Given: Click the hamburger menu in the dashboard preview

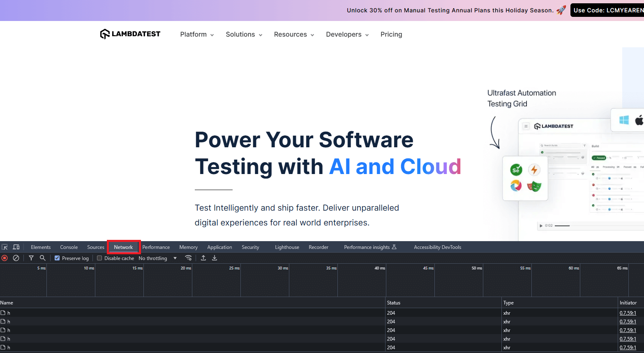Looking at the screenshot, I should [526, 126].
